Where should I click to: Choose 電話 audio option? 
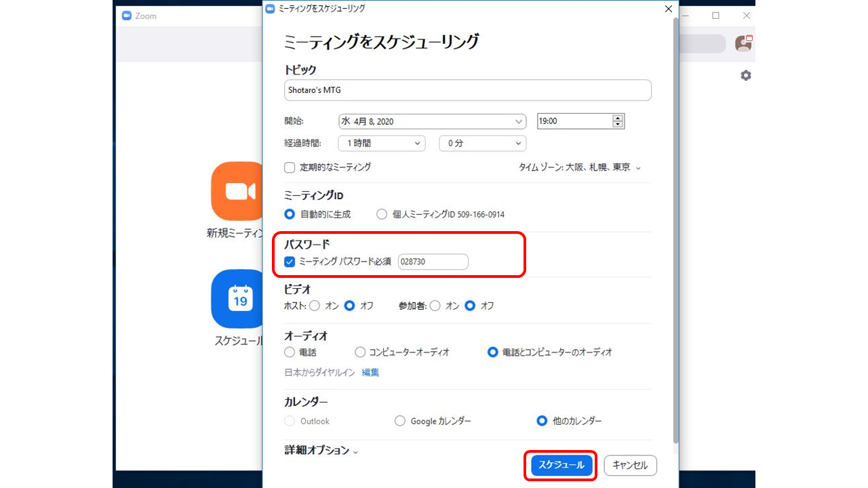tap(290, 352)
